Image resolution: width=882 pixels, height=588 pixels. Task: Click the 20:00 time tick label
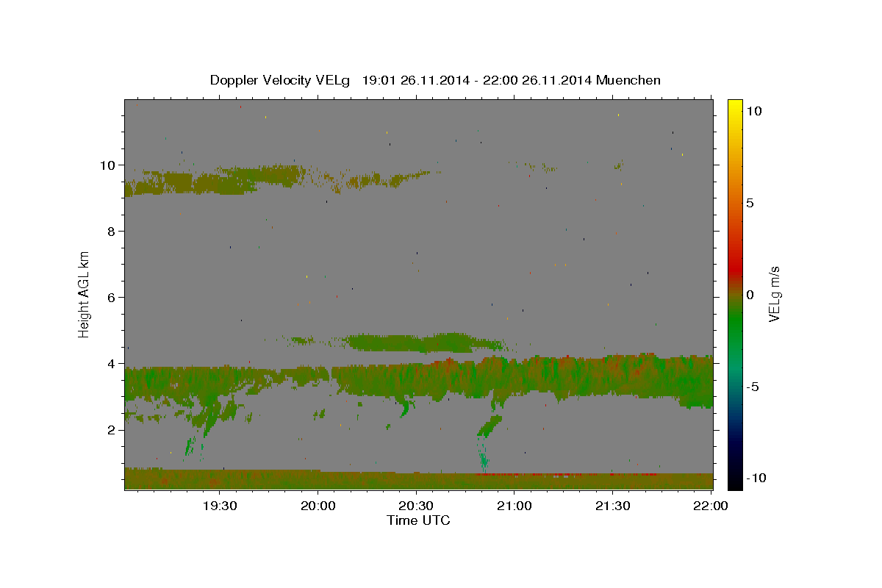318,506
